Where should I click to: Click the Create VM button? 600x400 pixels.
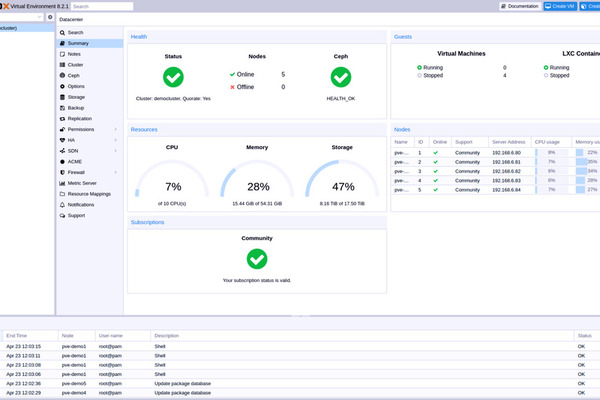pyautogui.click(x=560, y=6)
